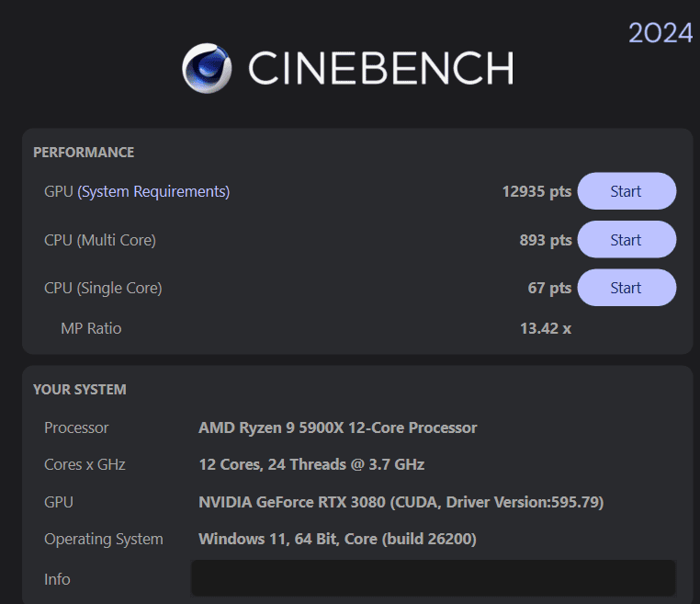Click the YOUR SYSTEM section heading
Image resolution: width=700 pixels, height=604 pixels.
tap(80, 390)
